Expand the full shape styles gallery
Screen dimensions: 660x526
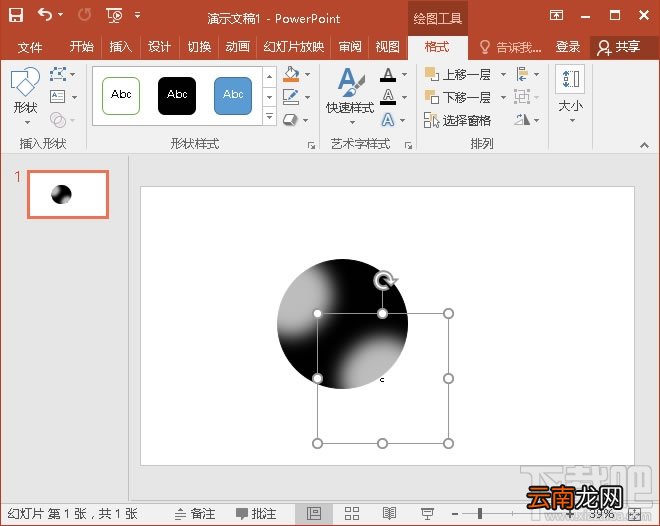click(x=269, y=116)
